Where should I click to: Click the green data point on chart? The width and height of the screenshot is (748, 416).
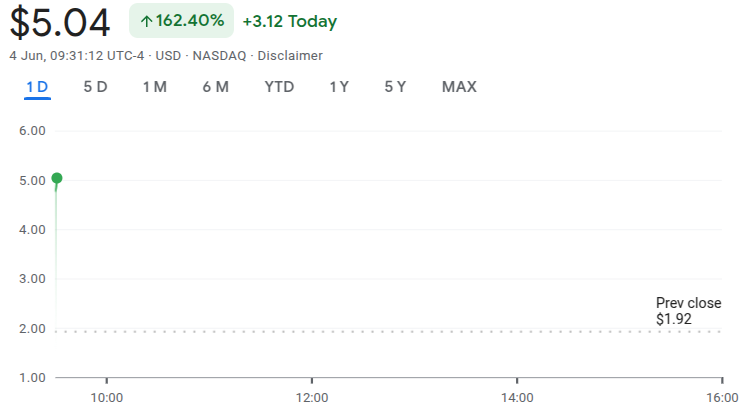pyautogui.click(x=57, y=178)
